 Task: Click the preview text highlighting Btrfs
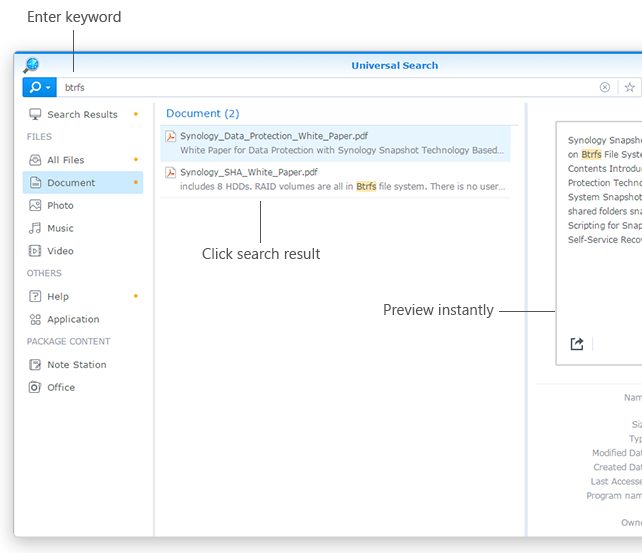point(591,154)
